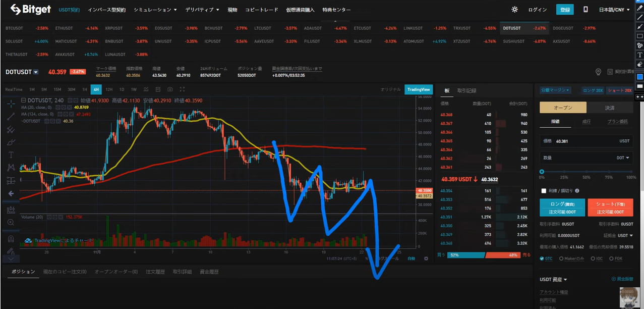Hide the MA (124, close, 0) indicator
Image resolution: width=644 pixels, height=309 pixels.
60,114
